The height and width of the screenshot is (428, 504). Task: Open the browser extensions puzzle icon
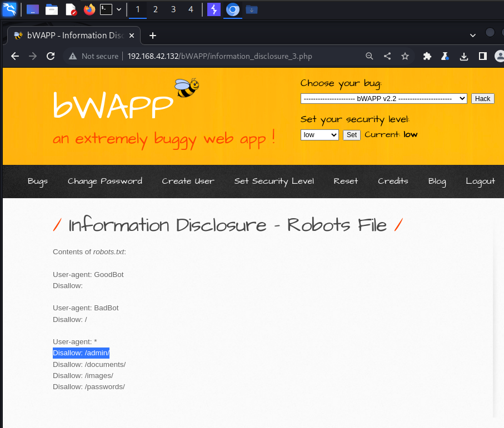(x=427, y=56)
